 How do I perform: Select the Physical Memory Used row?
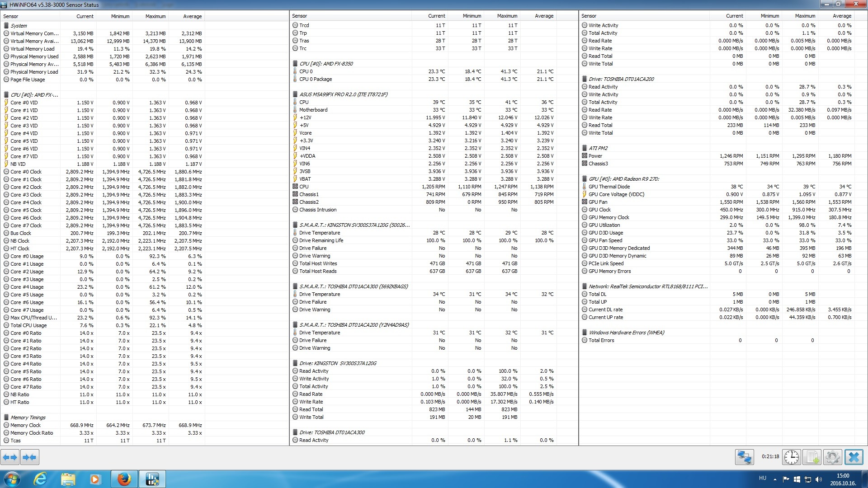[x=104, y=56]
